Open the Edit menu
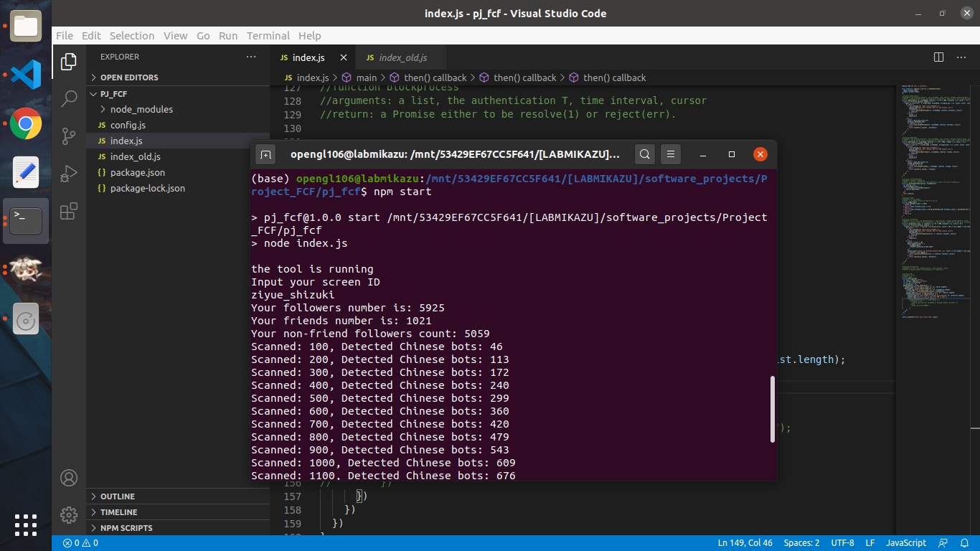Viewport: 980px width, 551px height. pos(91,36)
